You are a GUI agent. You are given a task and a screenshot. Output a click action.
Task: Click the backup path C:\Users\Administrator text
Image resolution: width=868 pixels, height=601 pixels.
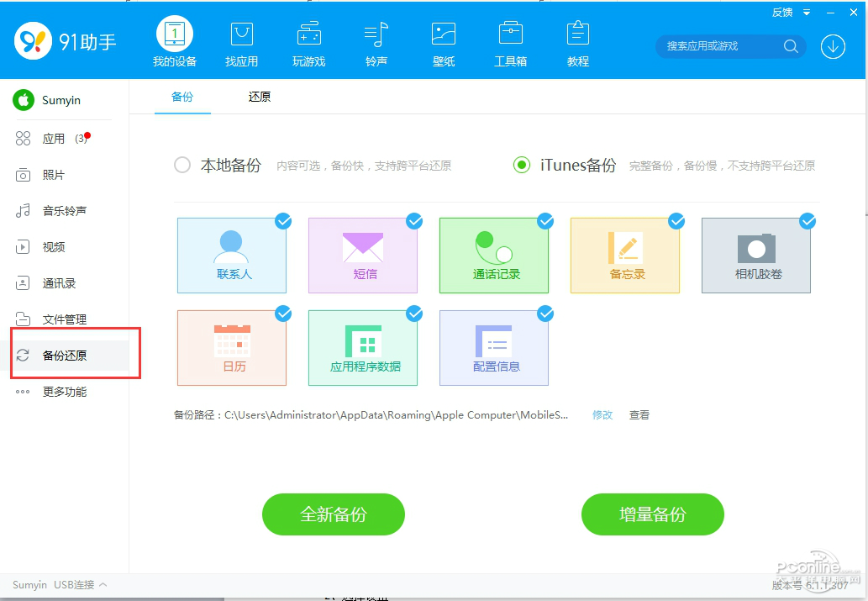coord(396,415)
